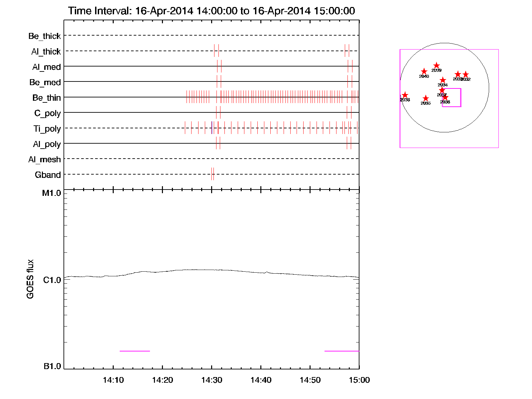Viewport: 532px width, 399px height.
Task: Select the Al_thick filter row label
Action: tap(46, 52)
